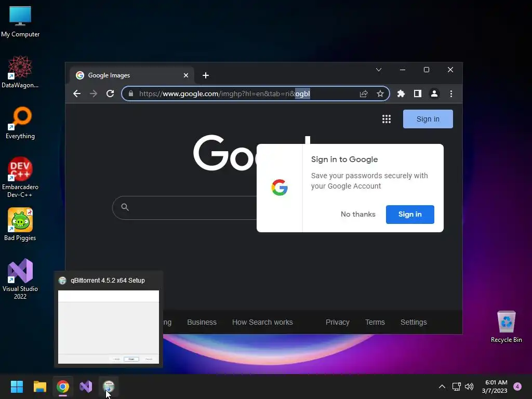This screenshot has width=532, height=399.
Task: Open the How Search works link
Action: 262,322
